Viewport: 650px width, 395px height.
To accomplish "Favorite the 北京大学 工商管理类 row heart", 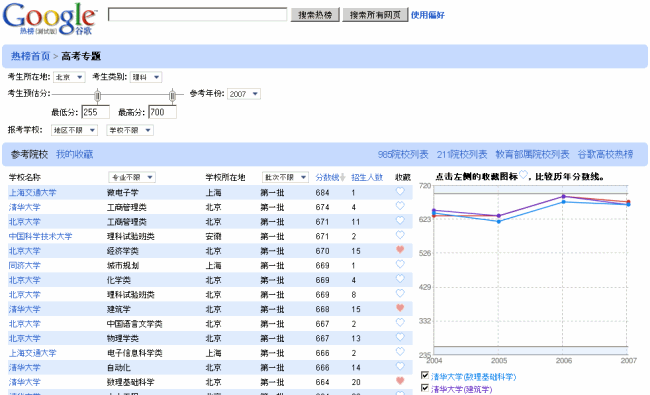I will 400,220.
